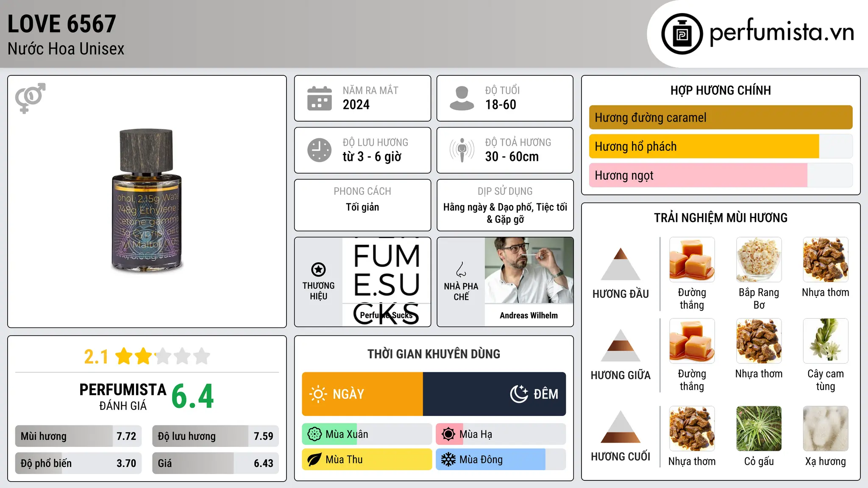Screen dimensions: 868x488
Task: Click the Độ lưu hương 7.59 rating bar
Action: (x=216, y=436)
